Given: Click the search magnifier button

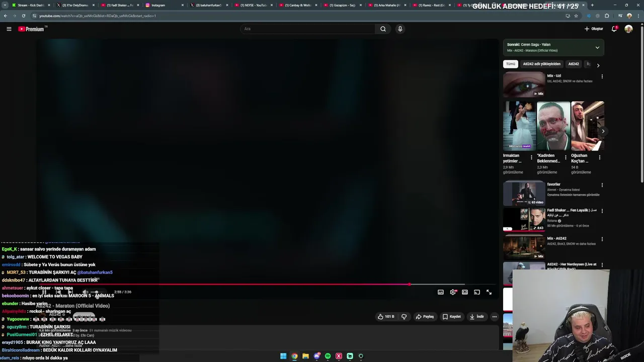Looking at the screenshot, I should pyautogui.click(x=383, y=29).
